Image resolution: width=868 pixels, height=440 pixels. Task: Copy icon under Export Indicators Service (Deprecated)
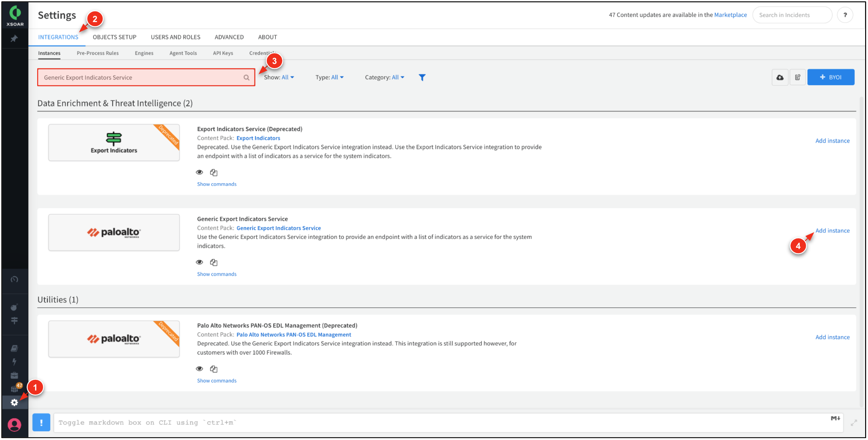[214, 172]
